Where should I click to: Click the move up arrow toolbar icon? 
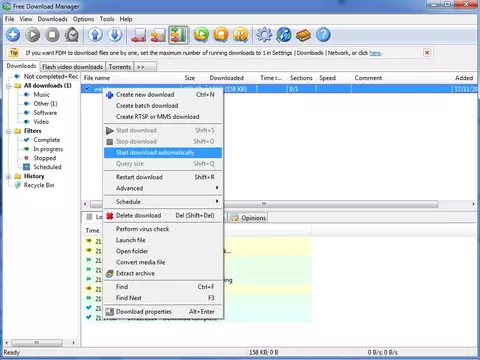tap(95, 35)
